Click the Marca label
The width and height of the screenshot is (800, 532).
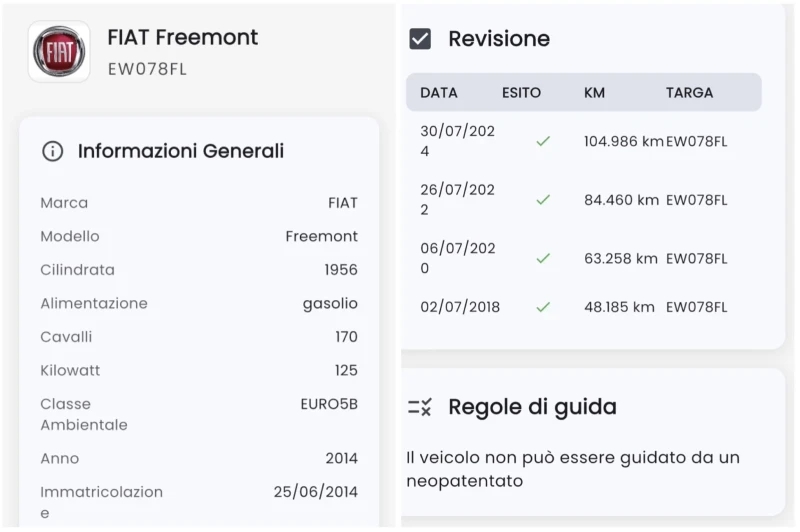[64, 203]
